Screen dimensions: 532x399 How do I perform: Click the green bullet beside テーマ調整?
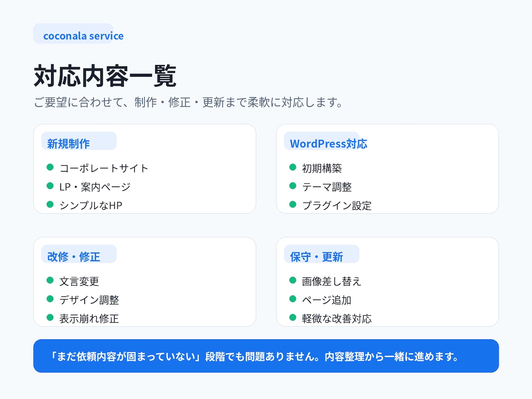293,186
